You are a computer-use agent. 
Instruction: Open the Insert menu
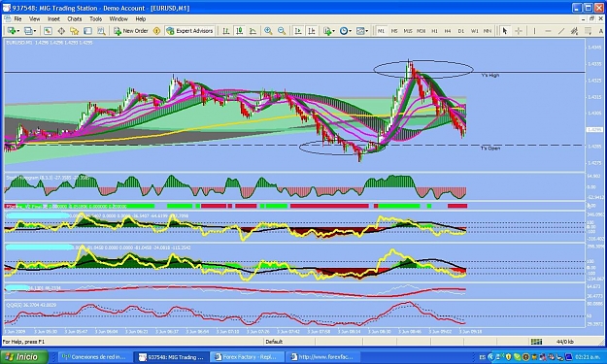[x=53, y=19]
